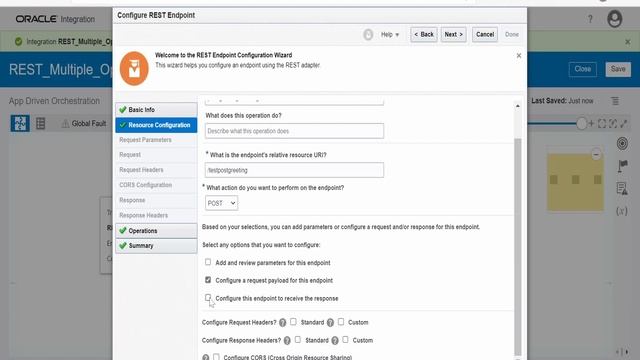Open the user profile avatar
The image size is (640, 360).
click(614, 19)
